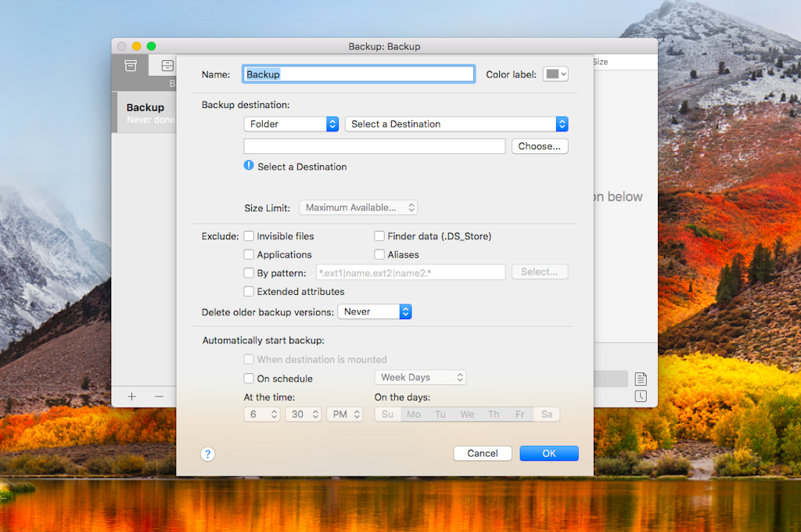The height and width of the screenshot is (532, 801).
Task: Confirm settings with the OK button
Action: (548, 453)
